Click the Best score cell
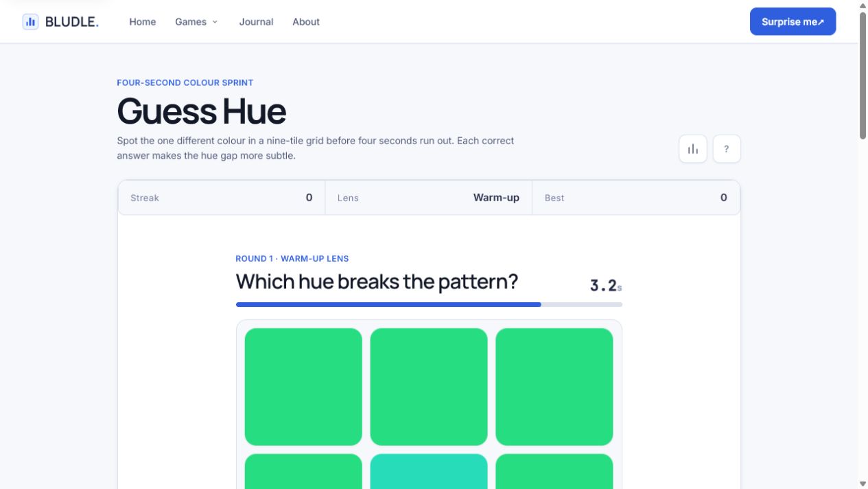The width and height of the screenshot is (868, 489). (x=636, y=198)
